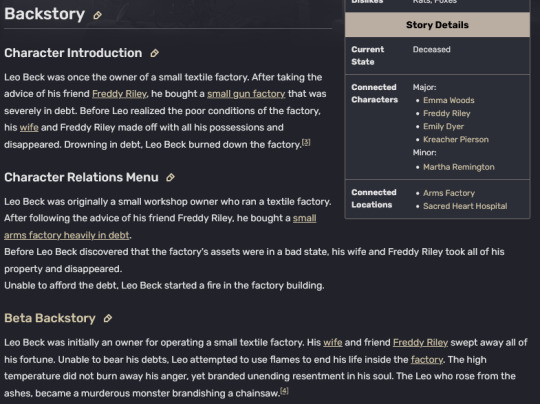Image resolution: width=540 pixels, height=404 pixels.
Task: Open Emma Woods in Connected Characters
Action: click(x=449, y=100)
